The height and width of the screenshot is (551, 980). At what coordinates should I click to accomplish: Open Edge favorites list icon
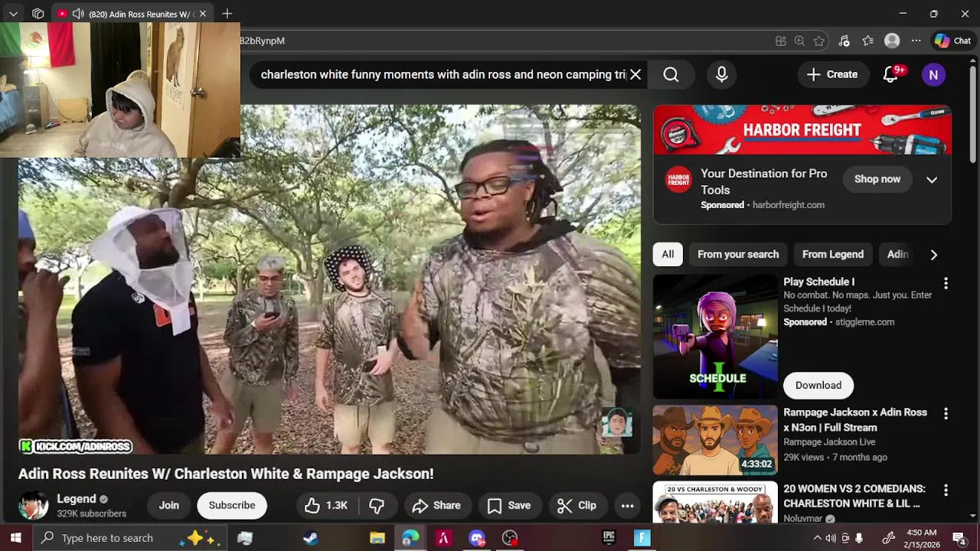coord(867,41)
